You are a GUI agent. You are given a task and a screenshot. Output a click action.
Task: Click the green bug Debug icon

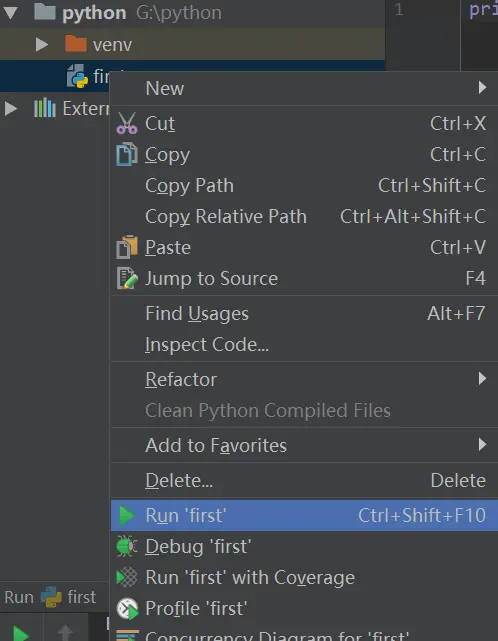(127, 546)
